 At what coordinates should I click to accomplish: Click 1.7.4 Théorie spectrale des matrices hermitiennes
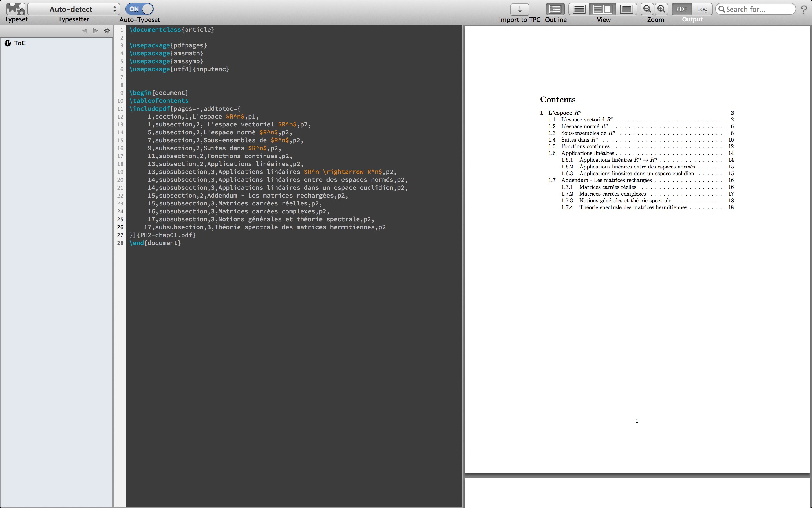tap(648, 207)
